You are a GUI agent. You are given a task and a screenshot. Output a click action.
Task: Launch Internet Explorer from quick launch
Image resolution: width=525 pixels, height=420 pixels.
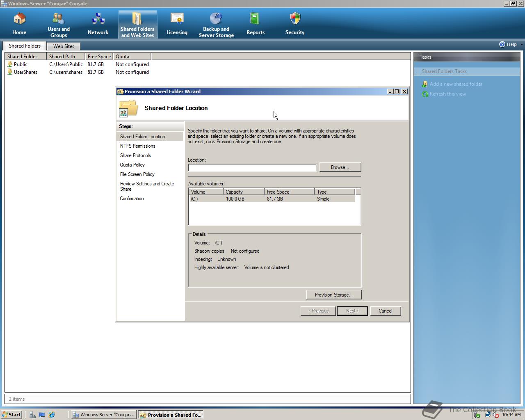52,415
